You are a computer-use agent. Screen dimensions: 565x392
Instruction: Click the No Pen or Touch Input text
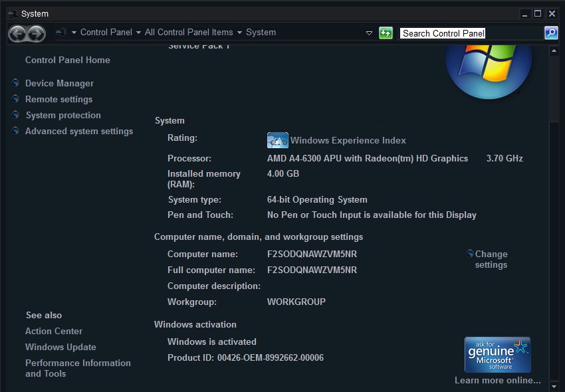(372, 215)
